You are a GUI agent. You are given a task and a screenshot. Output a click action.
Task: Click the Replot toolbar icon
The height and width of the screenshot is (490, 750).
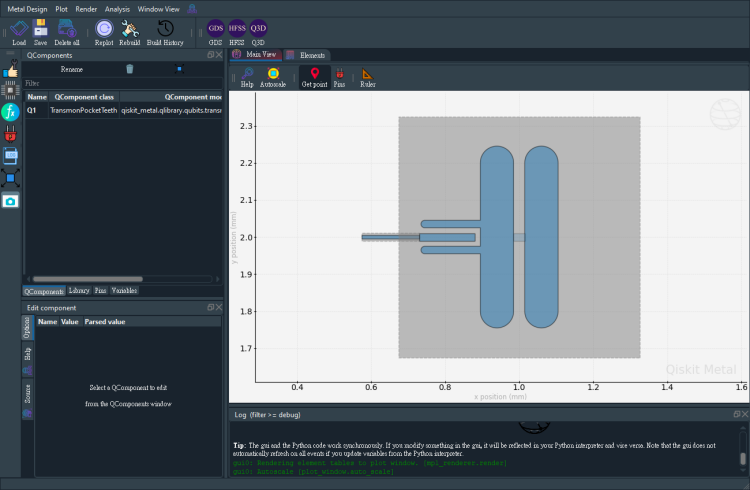(x=104, y=33)
